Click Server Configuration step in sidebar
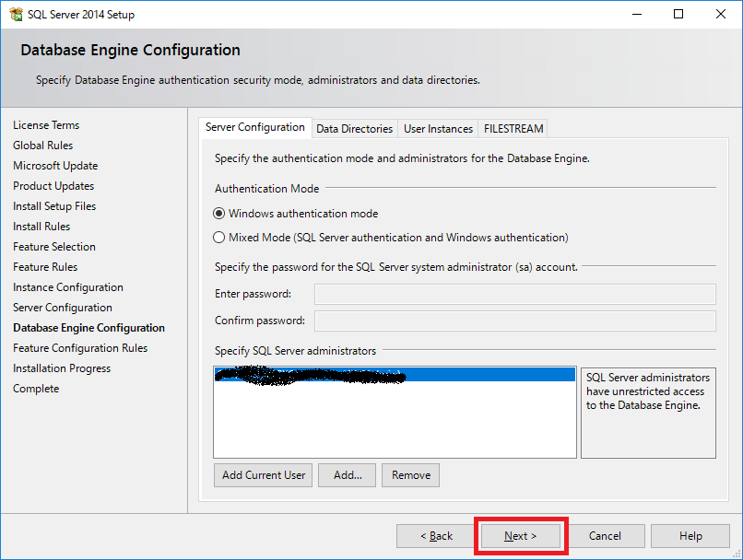Viewport: 743px width, 560px height. click(63, 308)
